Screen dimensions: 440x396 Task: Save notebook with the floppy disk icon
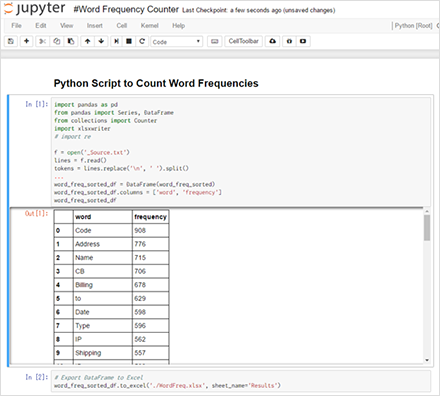coord(11,41)
